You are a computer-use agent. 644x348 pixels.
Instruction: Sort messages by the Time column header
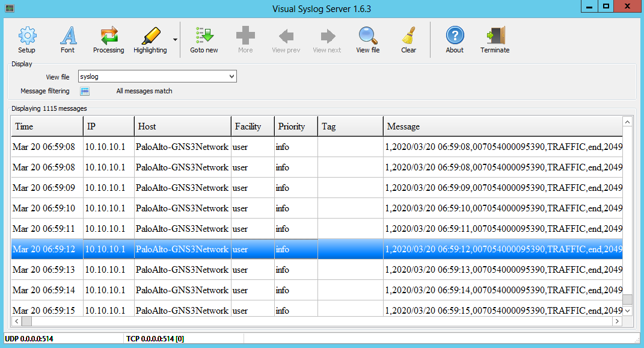46,126
